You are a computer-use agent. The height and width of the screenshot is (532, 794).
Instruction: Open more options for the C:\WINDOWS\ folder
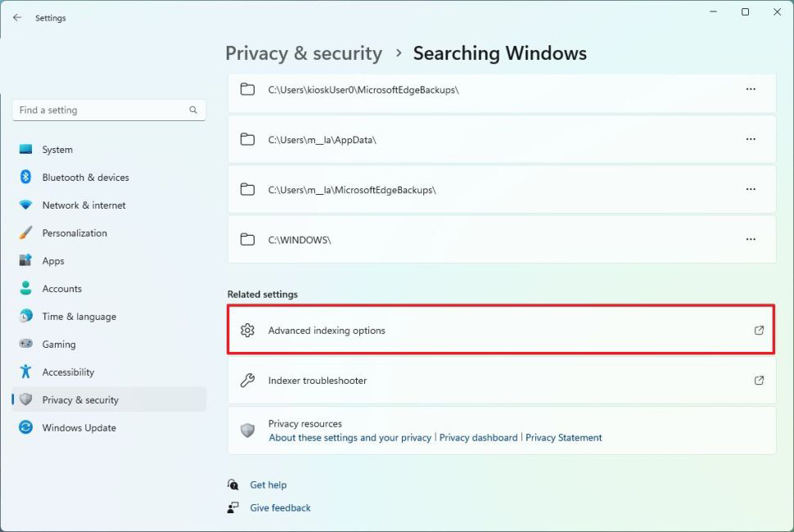point(750,239)
